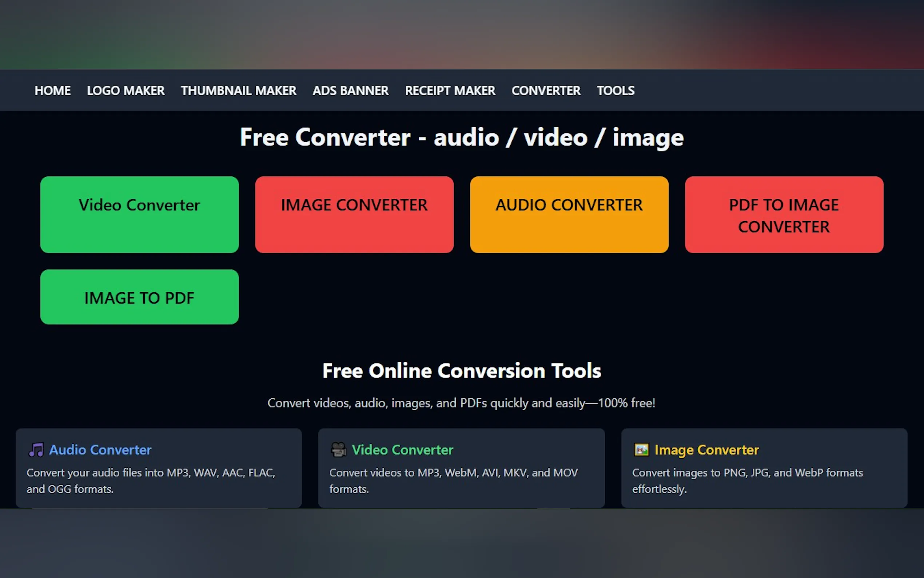Screen dimensions: 924x578
Task: Open the TOOLS menu item
Action: 616,91
